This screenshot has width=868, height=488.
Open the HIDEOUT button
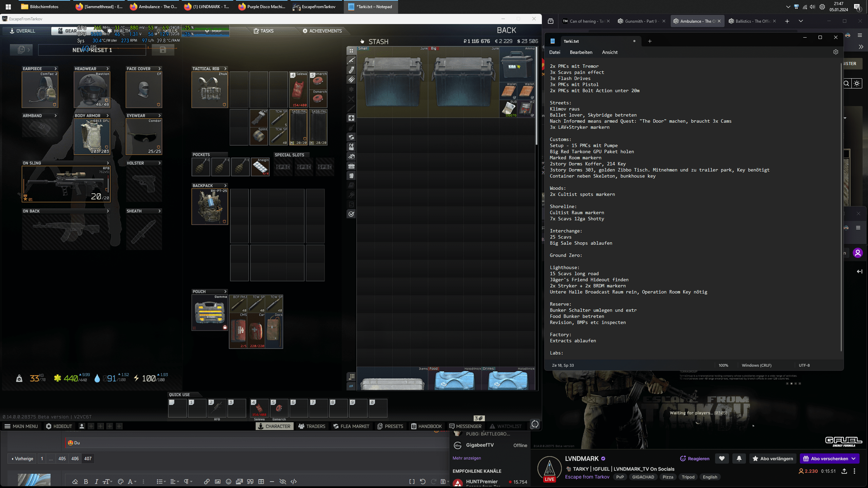tap(59, 426)
